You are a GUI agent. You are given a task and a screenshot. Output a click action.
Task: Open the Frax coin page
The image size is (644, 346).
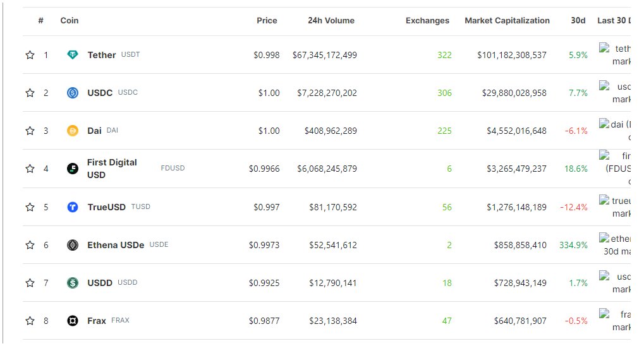point(97,321)
